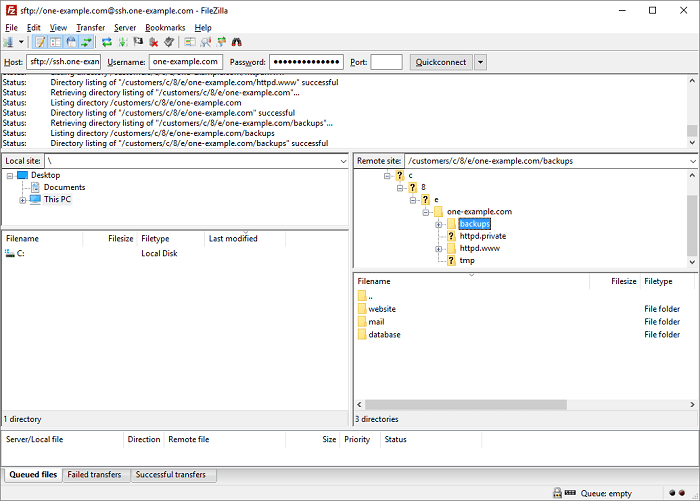Sort remote list by Filename column
The width and height of the screenshot is (700, 501).
point(472,281)
